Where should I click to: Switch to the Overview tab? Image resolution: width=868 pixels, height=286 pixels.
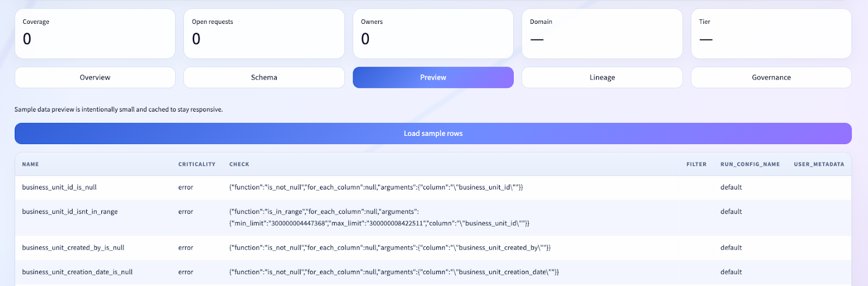point(95,77)
